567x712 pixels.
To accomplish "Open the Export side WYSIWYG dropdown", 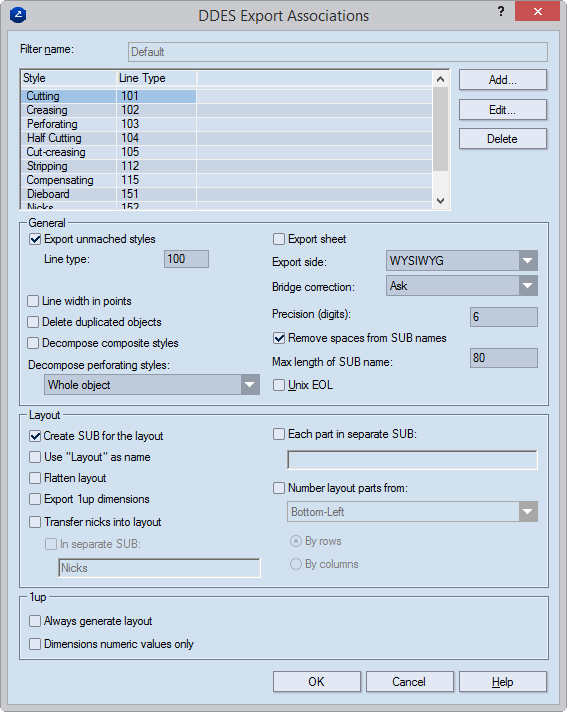I will [x=462, y=261].
